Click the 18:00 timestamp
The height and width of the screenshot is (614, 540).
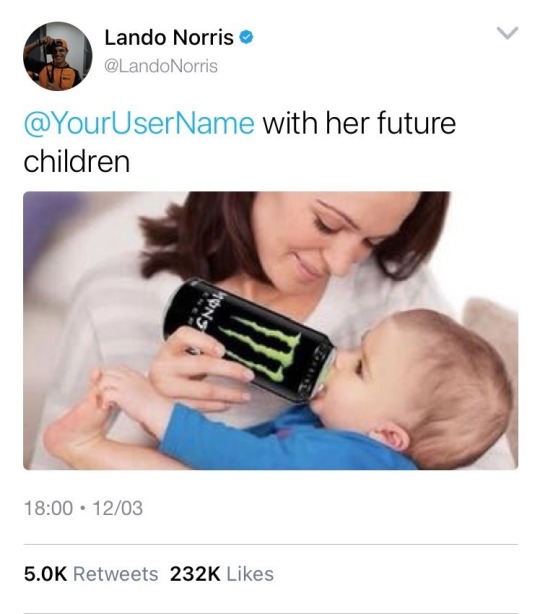pyautogui.click(x=48, y=508)
